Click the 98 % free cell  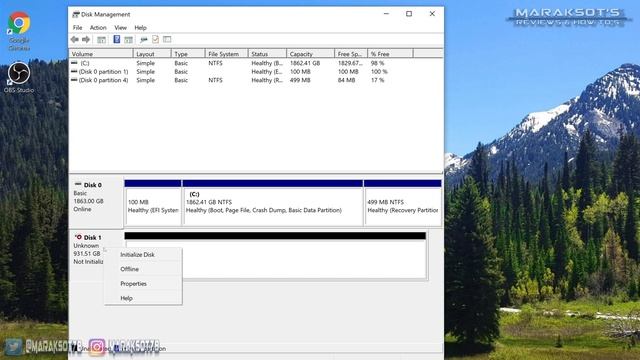click(378, 63)
